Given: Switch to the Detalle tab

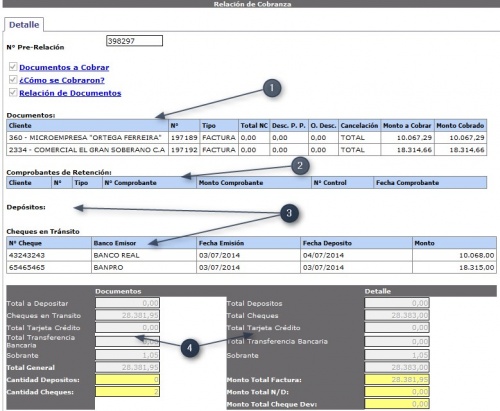Looking at the screenshot, I should click(x=24, y=25).
